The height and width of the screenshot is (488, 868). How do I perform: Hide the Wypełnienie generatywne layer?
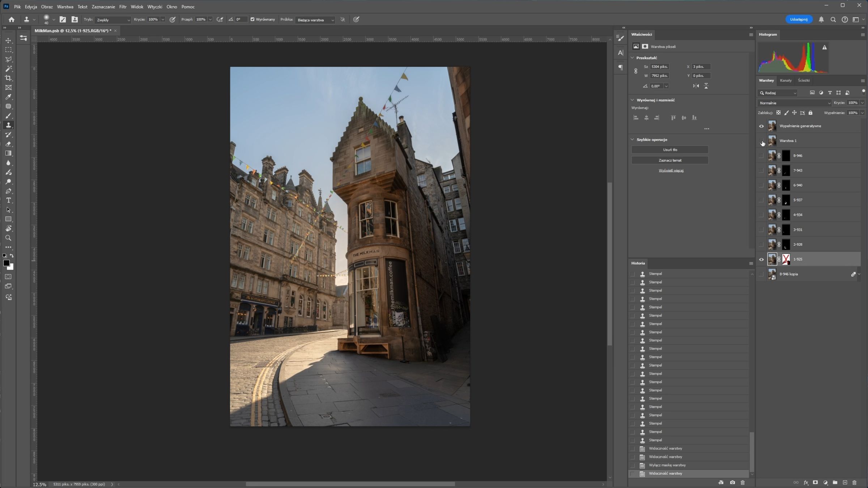pos(761,126)
